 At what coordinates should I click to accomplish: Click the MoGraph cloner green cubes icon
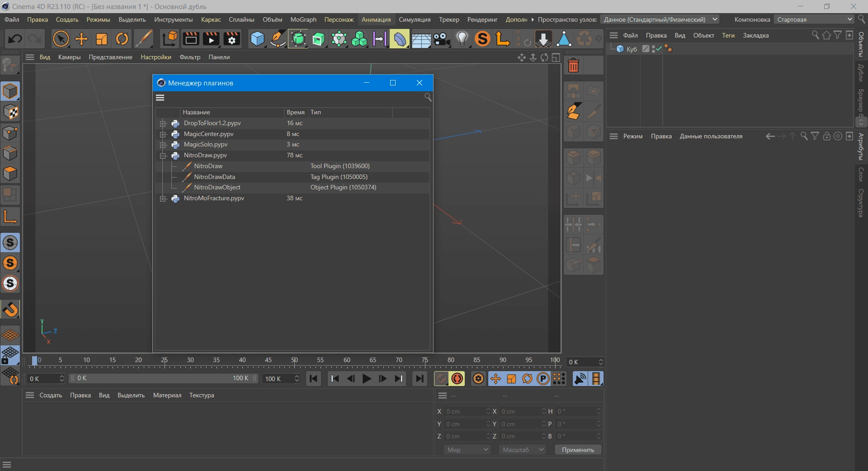point(359,39)
